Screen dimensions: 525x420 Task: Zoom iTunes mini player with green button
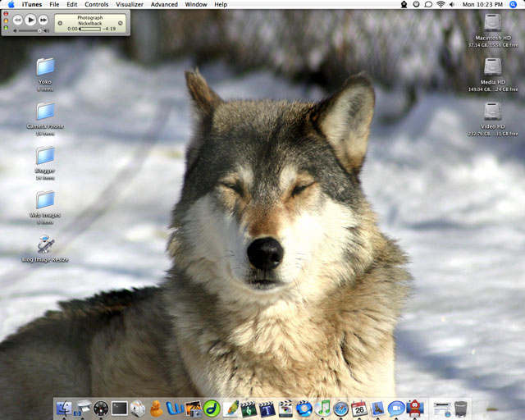coord(6,27)
